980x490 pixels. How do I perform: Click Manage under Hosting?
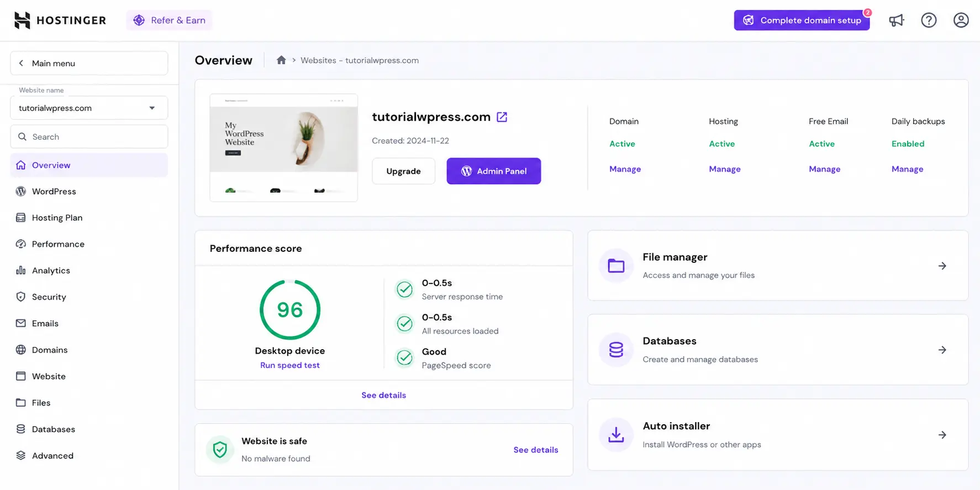[x=725, y=169]
